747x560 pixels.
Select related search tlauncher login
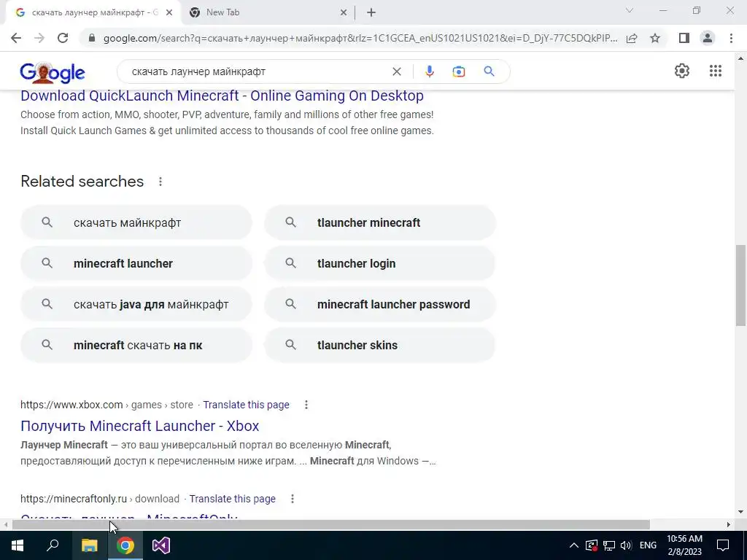pyautogui.click(x=380, y=263)
